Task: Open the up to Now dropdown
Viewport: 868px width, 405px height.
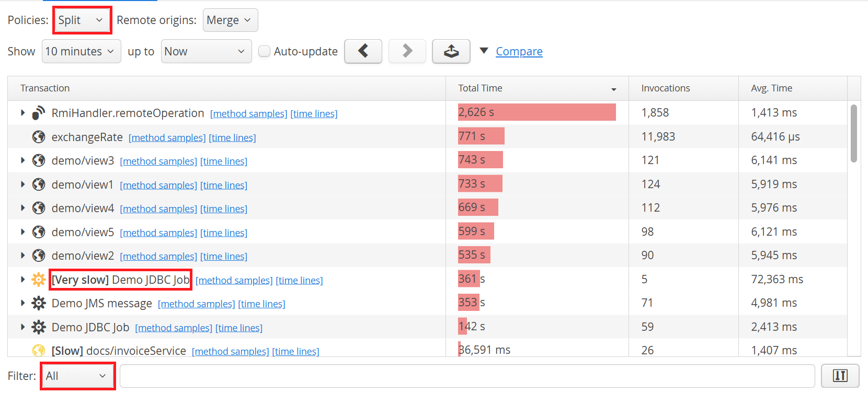Action: (x=207, y=51)
